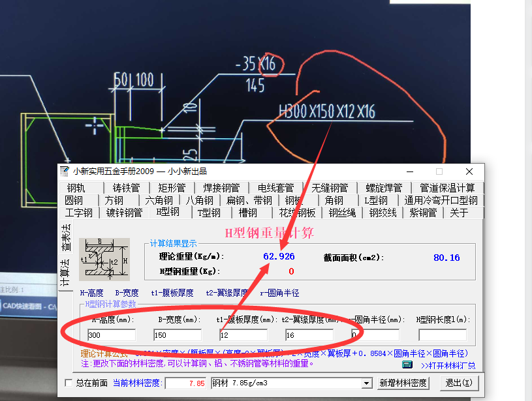Click the 62.926 theoretical weight value
This screenshot has width=532, height=401.
pos(279,256)
